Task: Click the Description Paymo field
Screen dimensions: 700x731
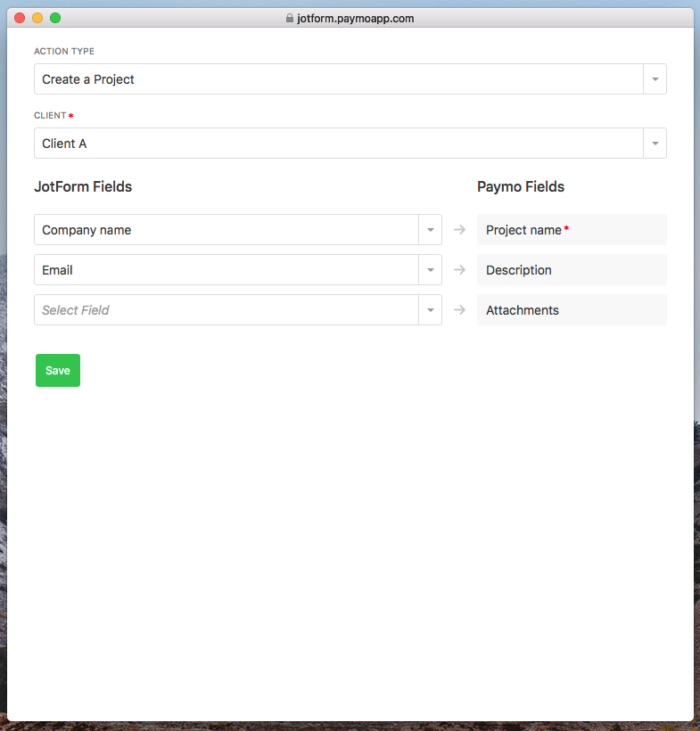Action: 572,270
